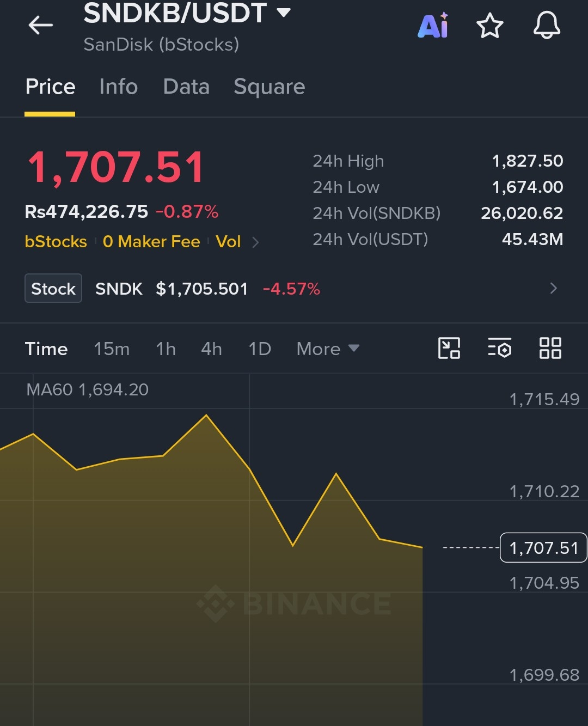This screenshot has width=588, height=726.
Task: Open chart indicator settings icon
Action: click(499, 348)
